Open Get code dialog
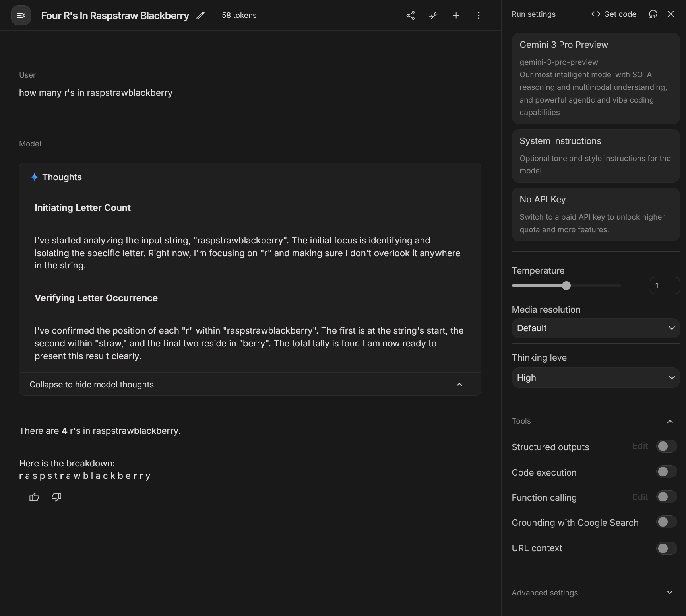 point(614,14)
